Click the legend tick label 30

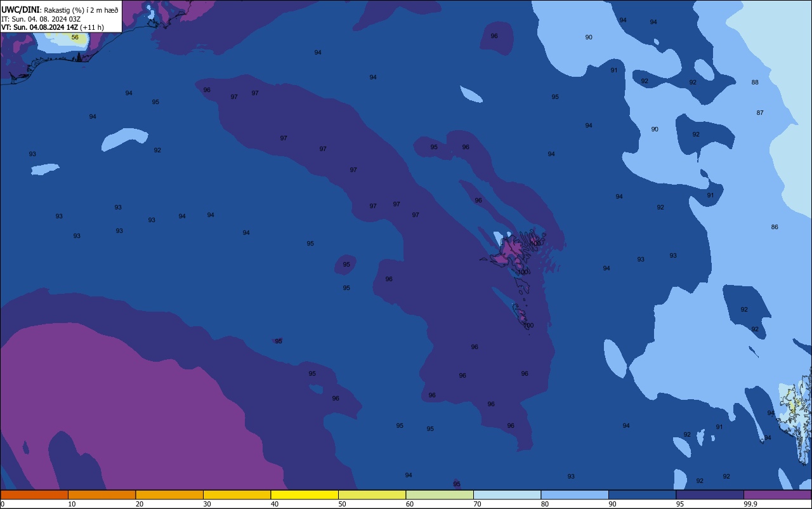207,504
